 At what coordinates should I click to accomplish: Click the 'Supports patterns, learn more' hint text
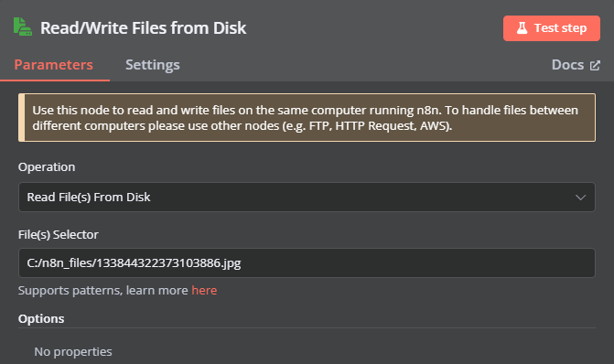coord(103,291)
